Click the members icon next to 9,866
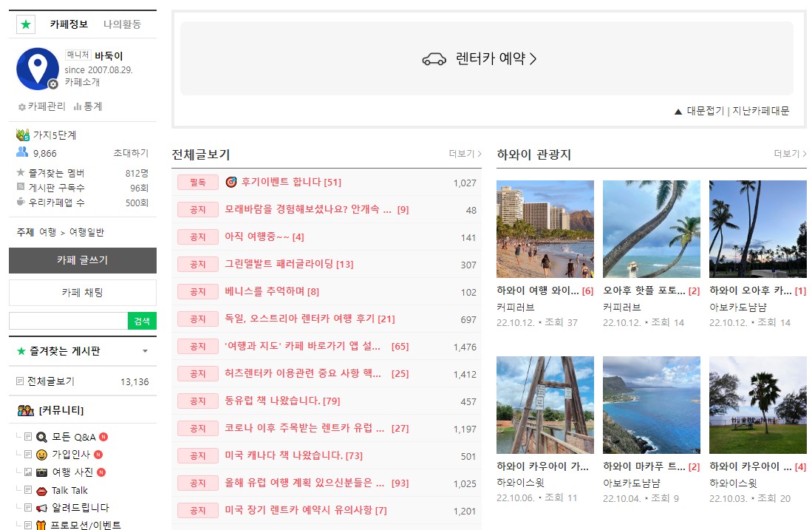 click(x=22, y=152)
